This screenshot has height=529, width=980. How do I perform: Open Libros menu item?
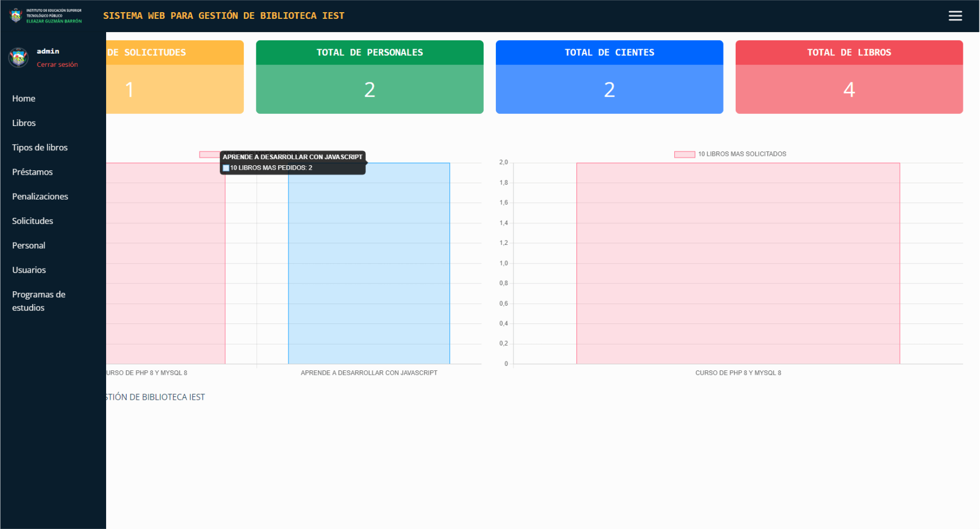24,123
